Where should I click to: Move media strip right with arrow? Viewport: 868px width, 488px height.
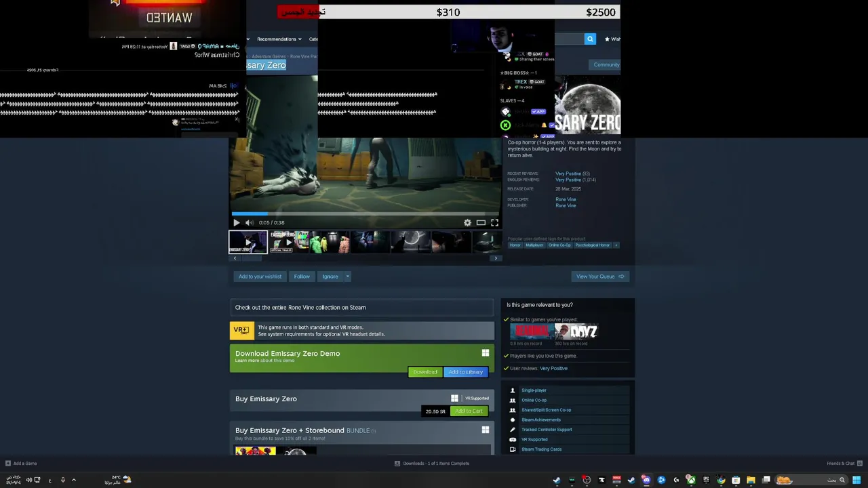(x=496, y=258)
